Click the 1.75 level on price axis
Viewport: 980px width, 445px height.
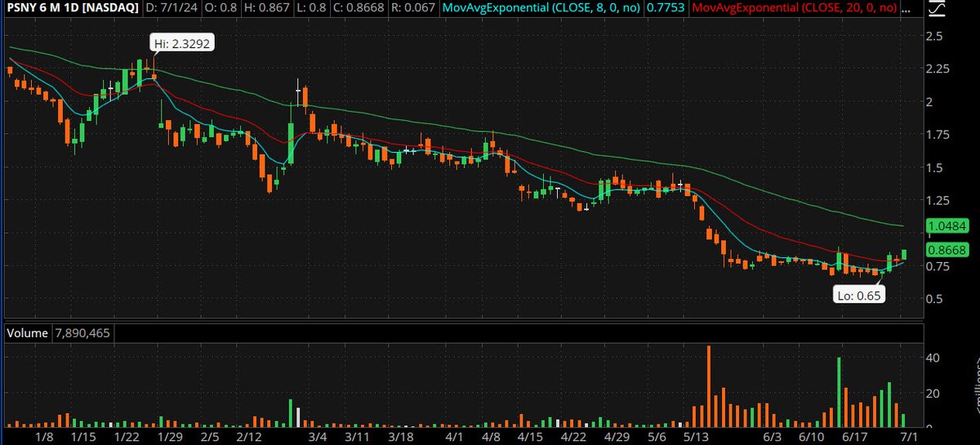(939, 135)
